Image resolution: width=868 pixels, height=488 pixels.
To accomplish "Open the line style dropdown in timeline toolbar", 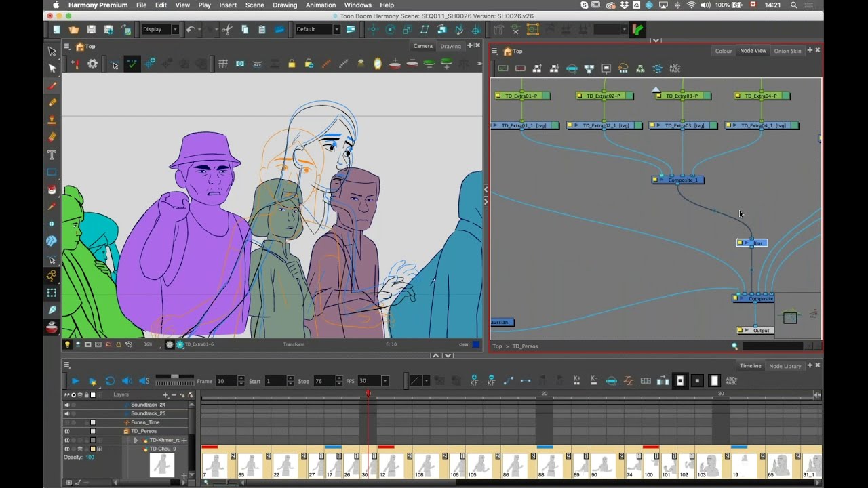I will [426, 381].
